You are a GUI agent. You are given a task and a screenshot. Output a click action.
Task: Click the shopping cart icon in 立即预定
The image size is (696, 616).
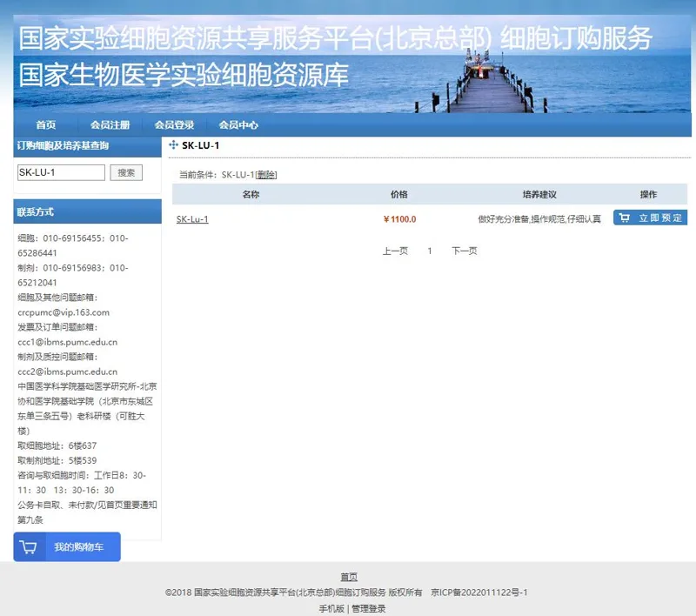624,218
